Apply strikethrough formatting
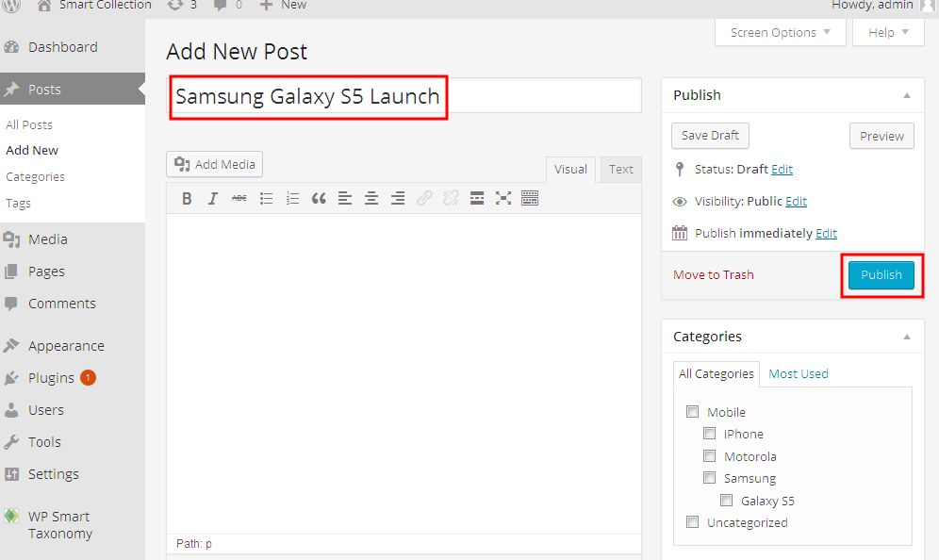The height and width of the screenshot is (560, 939). (239, 198)
